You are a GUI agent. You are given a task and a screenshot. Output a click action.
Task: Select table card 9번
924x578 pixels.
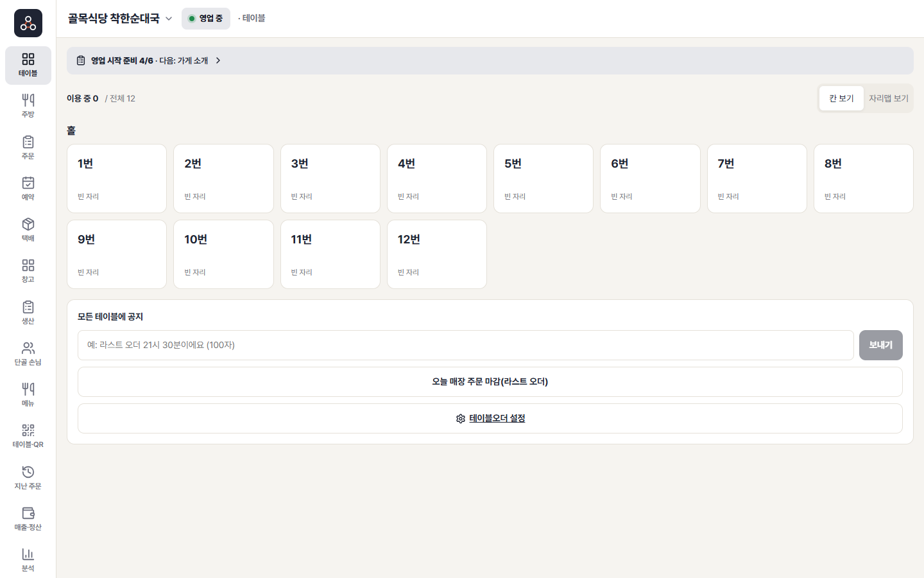tap(117, 254)
